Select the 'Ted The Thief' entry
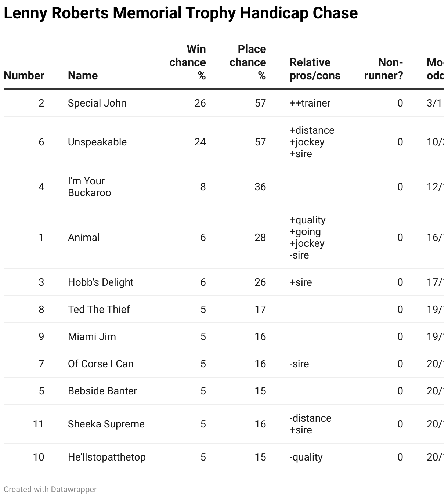Viewport: 448px width, 498px height. point(99,310)
